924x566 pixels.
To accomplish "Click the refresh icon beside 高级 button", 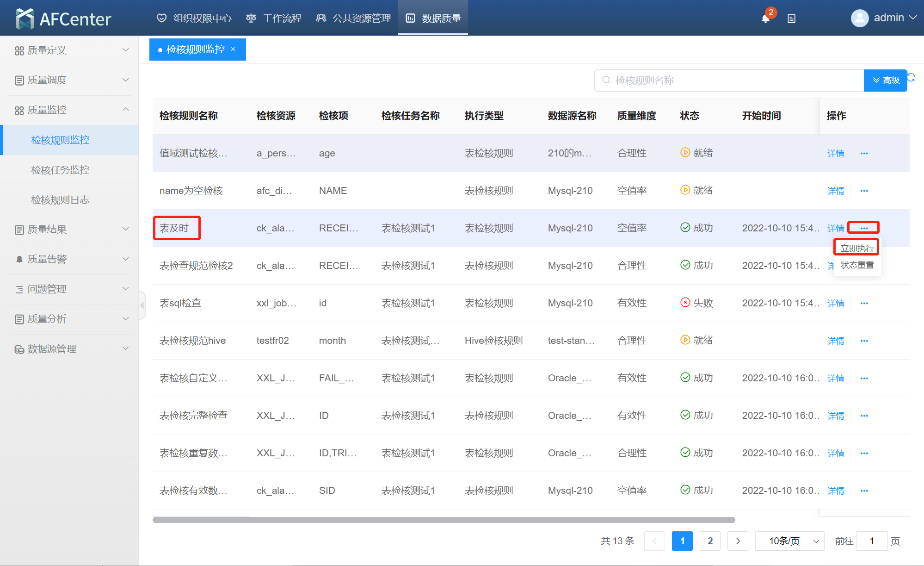I will 911,77.
